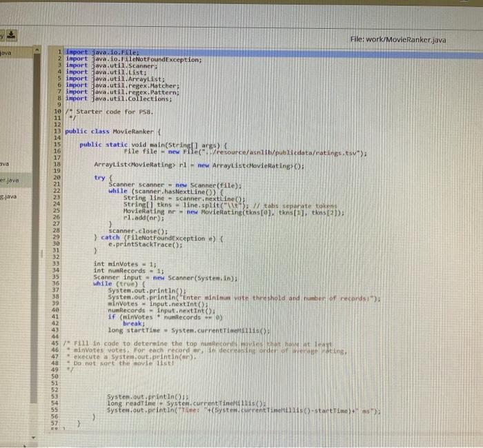The height and width of the screenshot is (448, 483).
Task: Click the int numRecords = 1 line
Action: coord(129,271)
